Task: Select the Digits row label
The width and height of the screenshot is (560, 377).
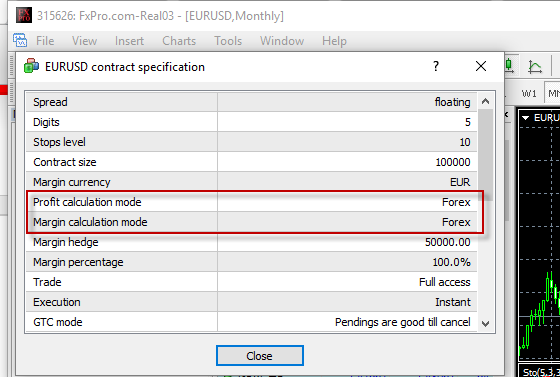Action: pyautogui.click(x=46, y=122)
